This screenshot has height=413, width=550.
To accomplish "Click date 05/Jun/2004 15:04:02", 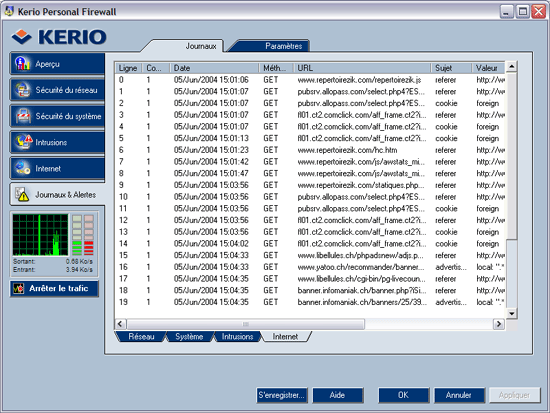I will coord(211,244).
